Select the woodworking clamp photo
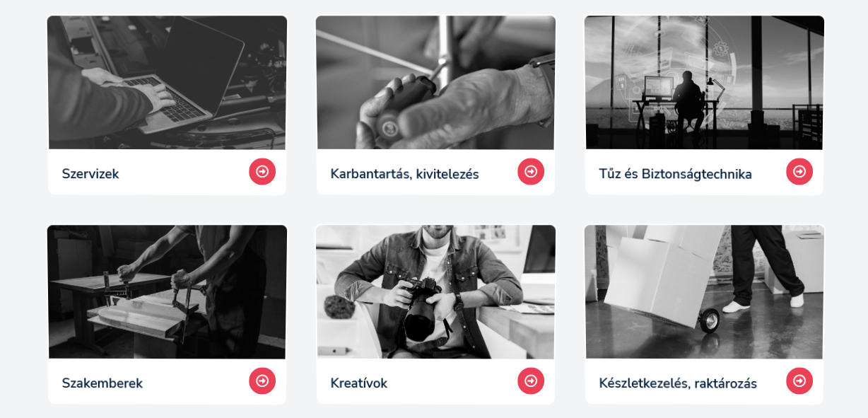 (x=167, y=291)
